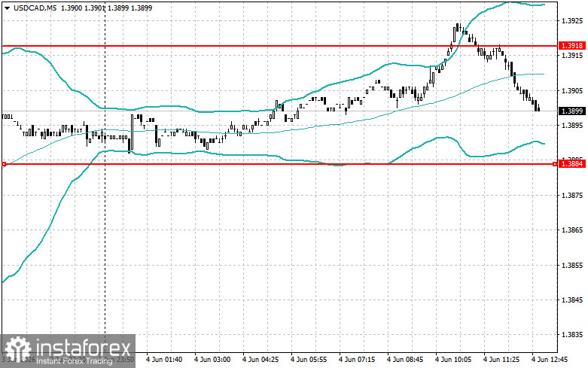Screen dimensions: 588x368
Task: Click the 1.3835 price scale label
Action: pyautogui.click(x=572, y=335)
